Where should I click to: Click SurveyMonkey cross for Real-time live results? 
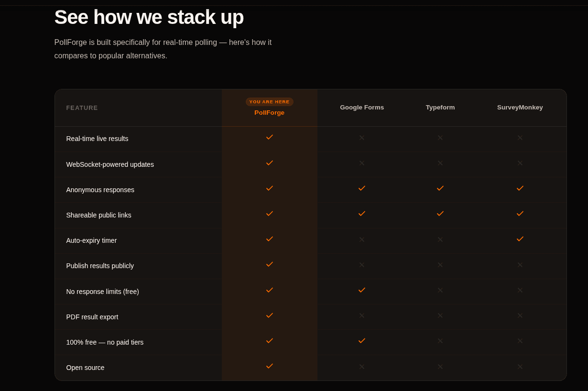tap(520, 138)
